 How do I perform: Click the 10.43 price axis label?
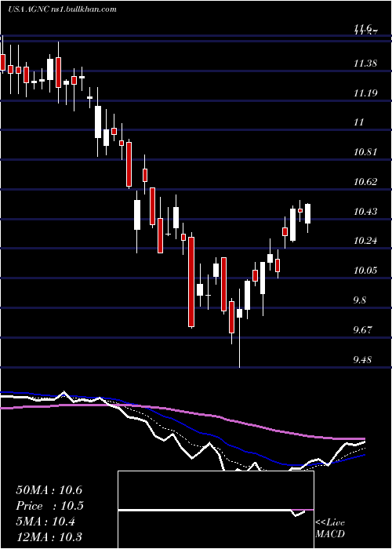click(x=365, y=212)
